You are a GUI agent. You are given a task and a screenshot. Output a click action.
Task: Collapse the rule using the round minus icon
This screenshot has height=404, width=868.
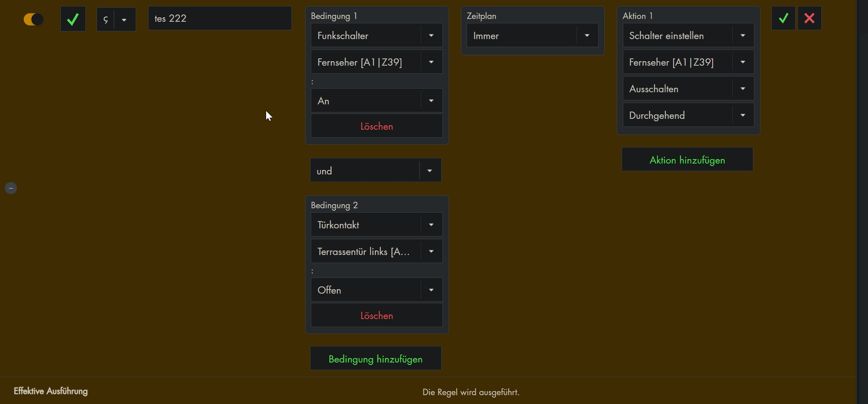click(x=11, y=188)
